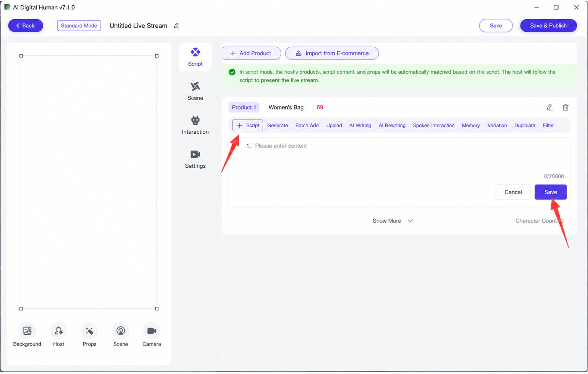Image resolution: width=588 pixels, height=374 pixels.
Task: Click the red product price 69
Action: tap(320, 108)
